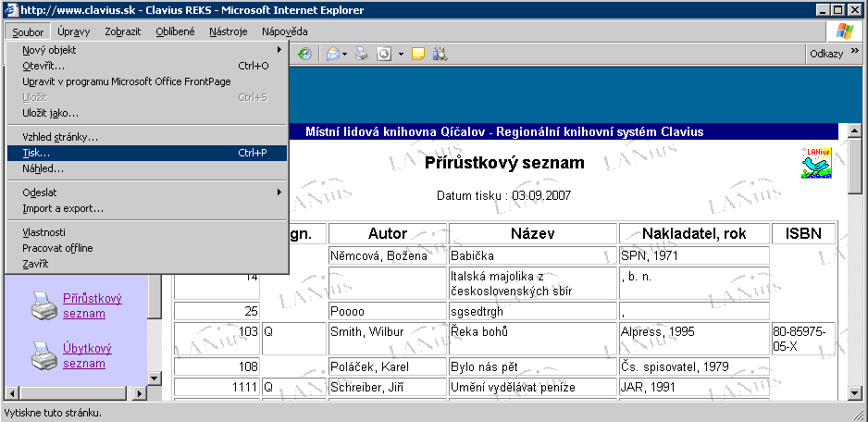Click the Mail envelope toolbar icon
The image size is (868, 422).
coord(333,54)
